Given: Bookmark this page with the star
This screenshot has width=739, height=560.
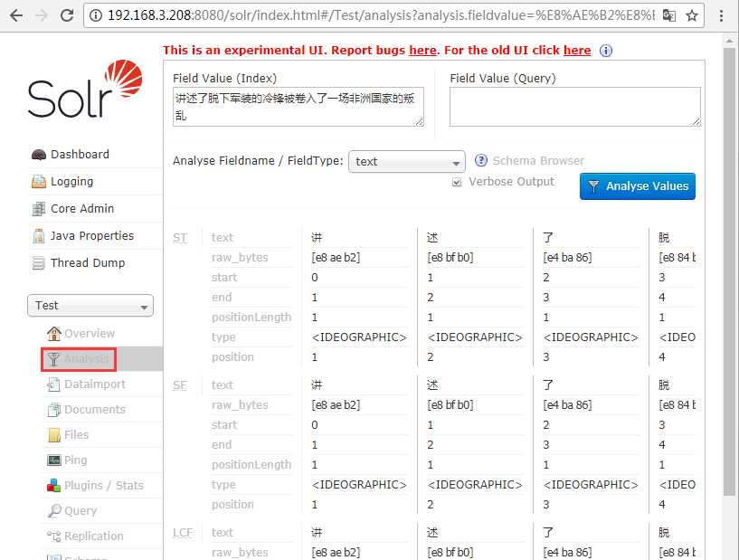Looking at the screenshot, I should click(x=691, y=15).
